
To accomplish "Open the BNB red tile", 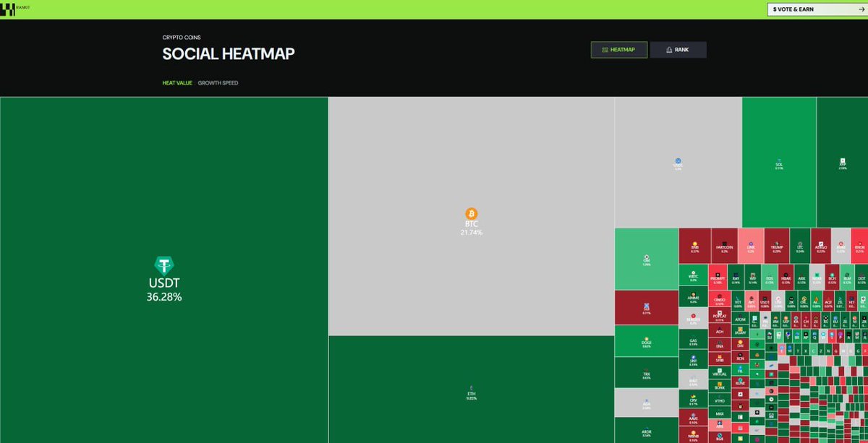I will [x=694, y=246].
